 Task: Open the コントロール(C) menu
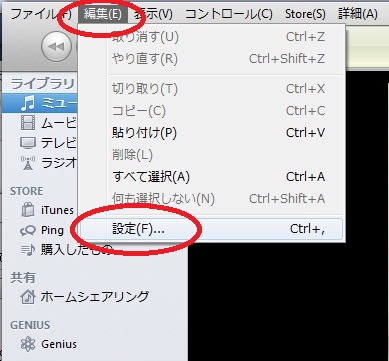(x=229, y=14)
